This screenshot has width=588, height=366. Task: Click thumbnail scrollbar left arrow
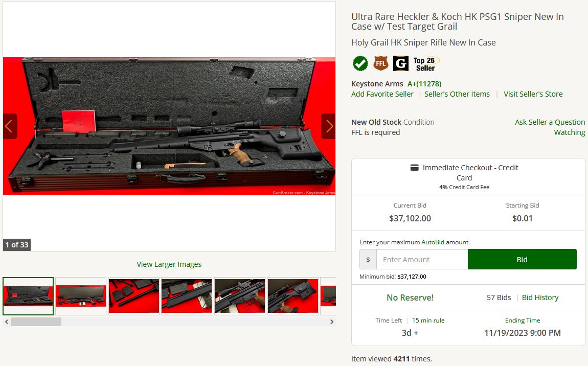[x=7, y=322]
